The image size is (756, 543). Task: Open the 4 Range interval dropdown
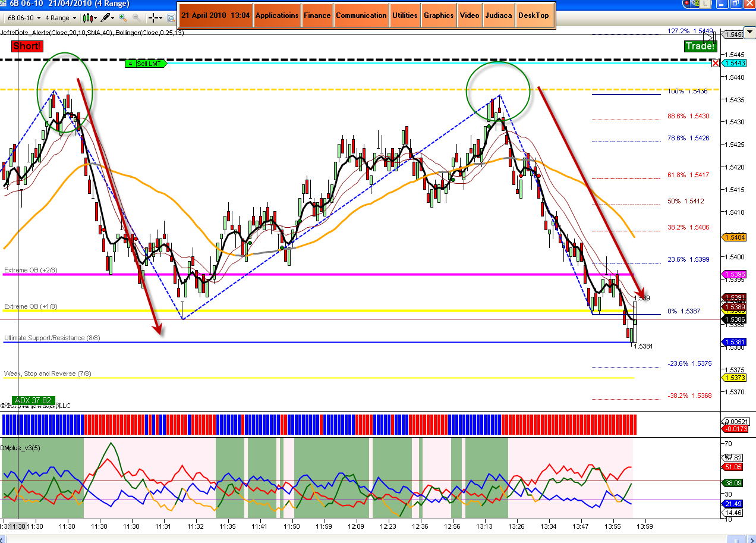pos(61,18)
